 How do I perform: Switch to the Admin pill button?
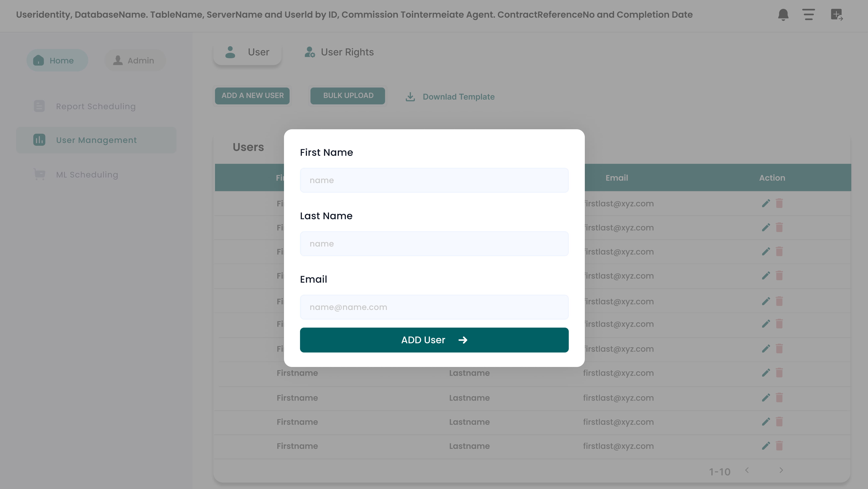pyautogui.click(x=134, y=60)
